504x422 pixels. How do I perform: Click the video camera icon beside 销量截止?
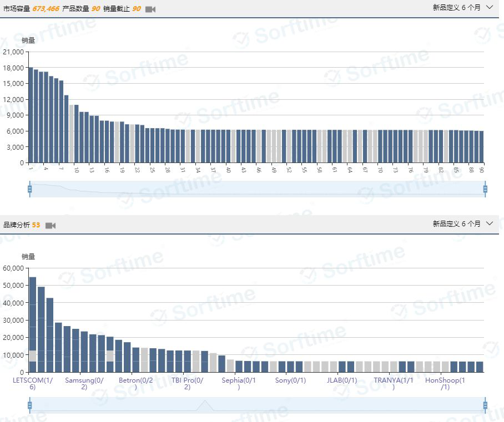coord(150,9)
